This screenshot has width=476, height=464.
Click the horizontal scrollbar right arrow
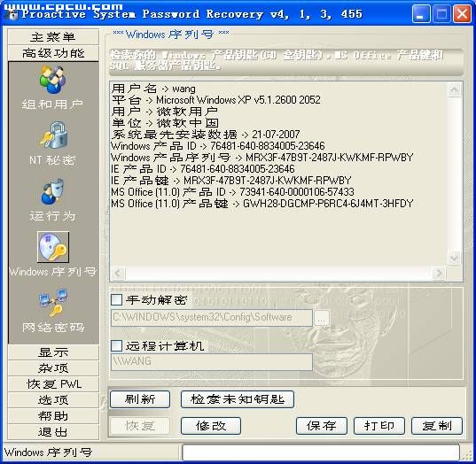point(439,274)
